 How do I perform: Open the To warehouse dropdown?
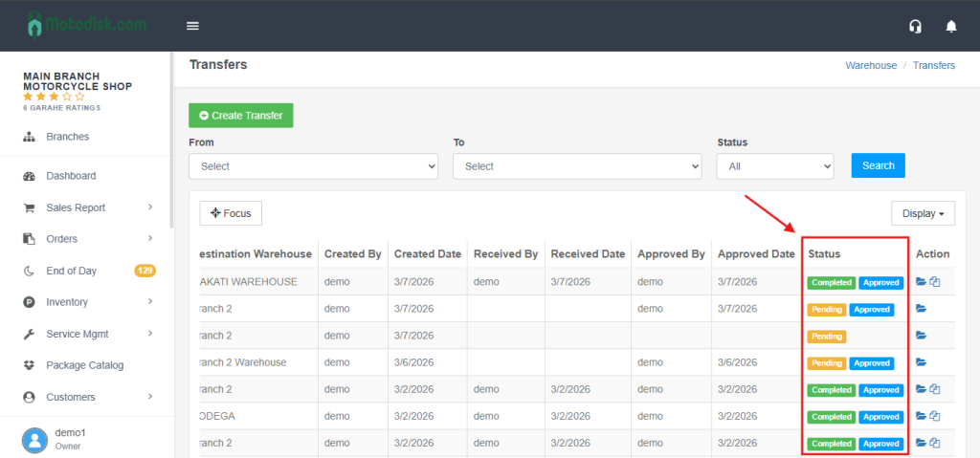577,166
